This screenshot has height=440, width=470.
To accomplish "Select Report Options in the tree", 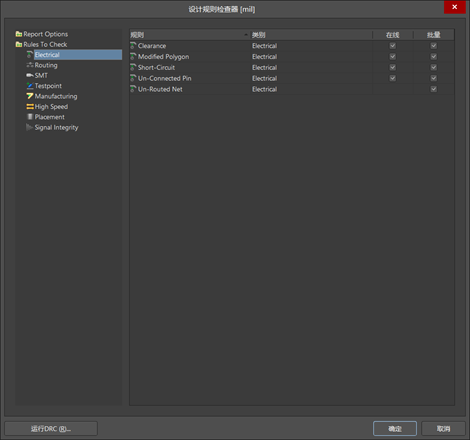I will [46, 34].
